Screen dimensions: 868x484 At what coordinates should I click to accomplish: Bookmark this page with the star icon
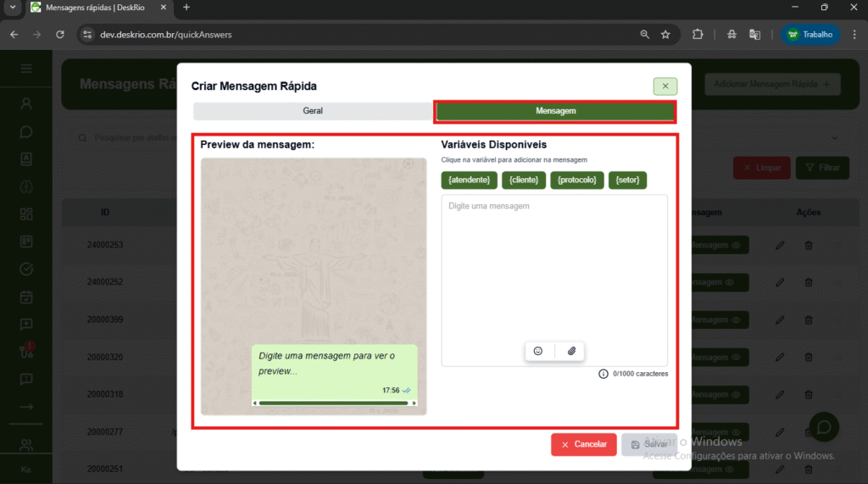(665, 35)
